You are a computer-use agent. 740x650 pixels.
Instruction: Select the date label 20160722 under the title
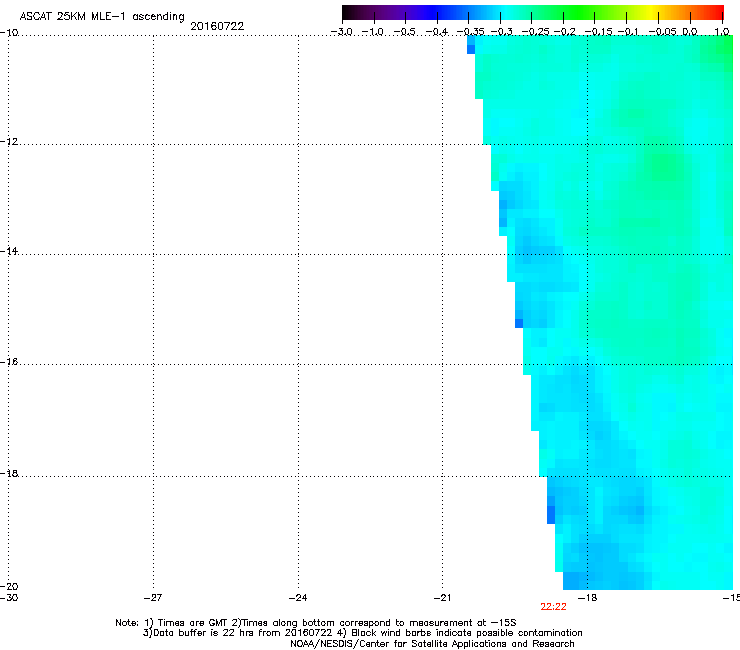(217, 26)
